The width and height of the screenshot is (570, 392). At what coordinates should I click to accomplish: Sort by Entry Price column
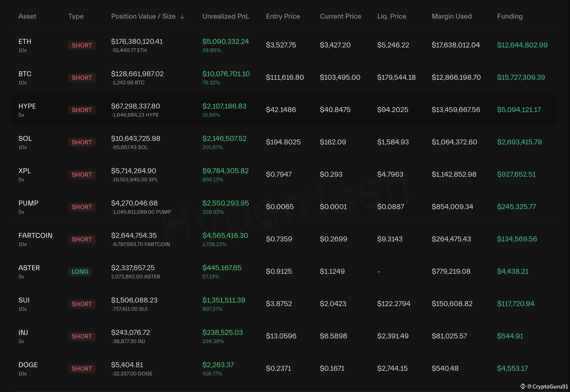(283, 16)
